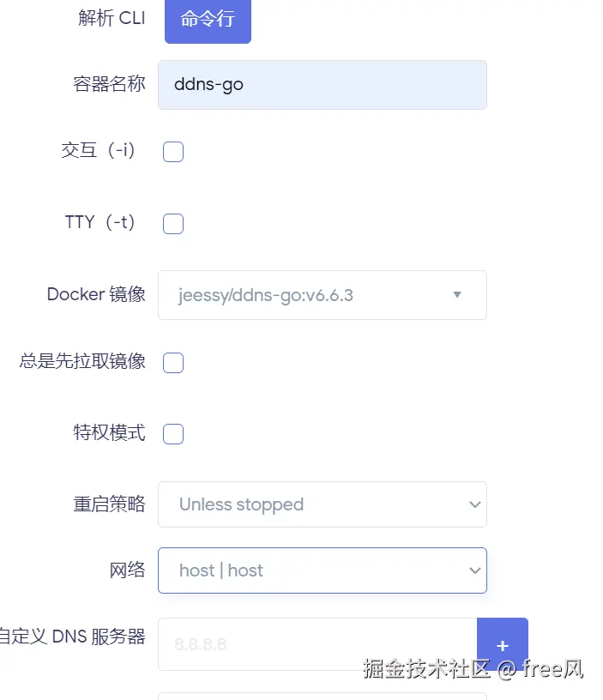603x700 pixels.
Task: Open the Docker 镜像 dropdown arrow
Action: click(457, 295)
